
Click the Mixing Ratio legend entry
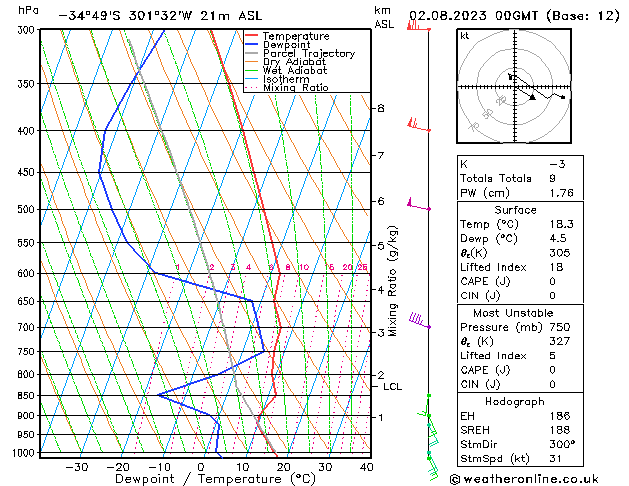point(287,87)
